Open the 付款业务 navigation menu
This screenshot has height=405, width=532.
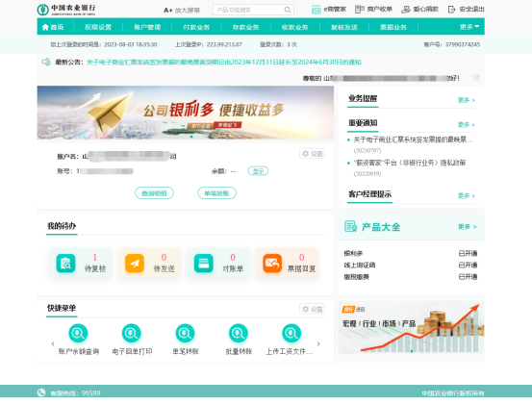tap(196, 27)
